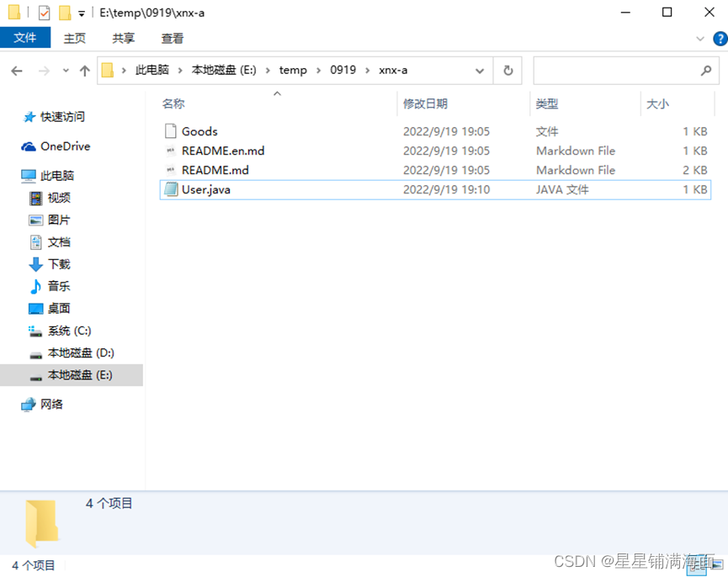728x577 pixels.
Task: Click the 下载 blue arrow icon
Action: 35,264
